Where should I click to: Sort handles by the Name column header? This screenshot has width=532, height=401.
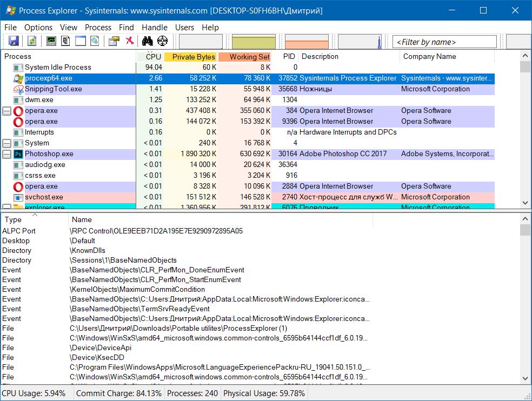point(221,219)
